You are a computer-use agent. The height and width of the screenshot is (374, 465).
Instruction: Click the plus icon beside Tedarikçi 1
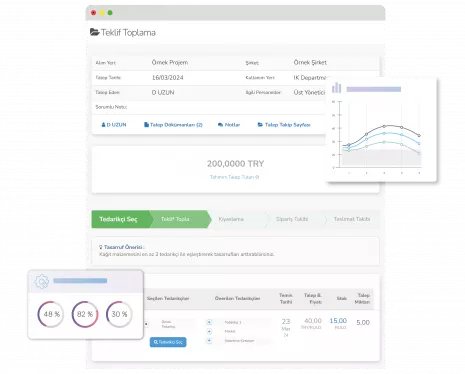coord(209,322)
